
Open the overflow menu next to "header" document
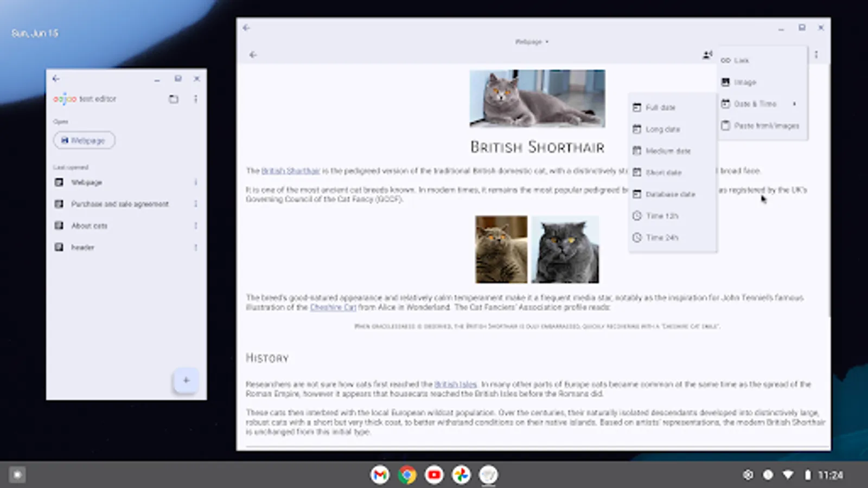[x=196, y=247]
